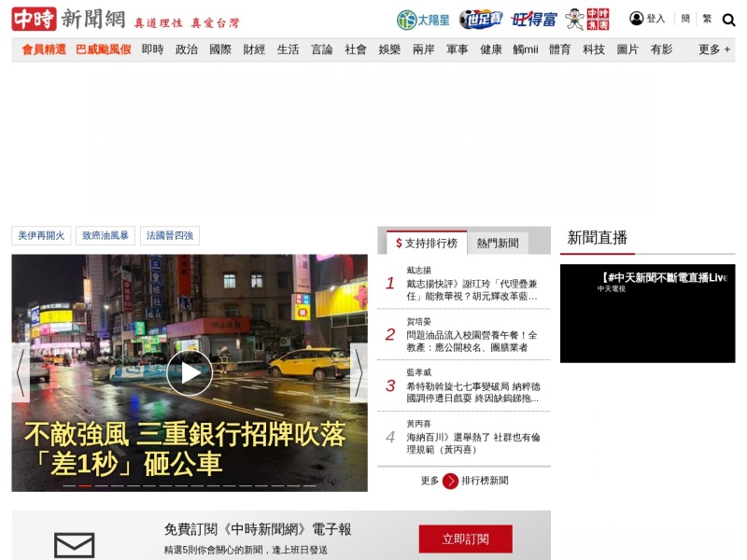Go to the 兩岸 section
The image size is (747, 560).
click(423, 49)
